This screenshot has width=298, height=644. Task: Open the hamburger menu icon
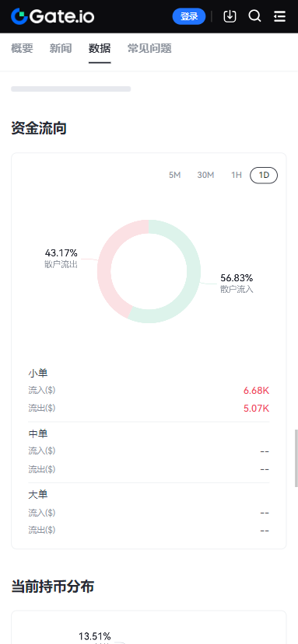(279, 16)
